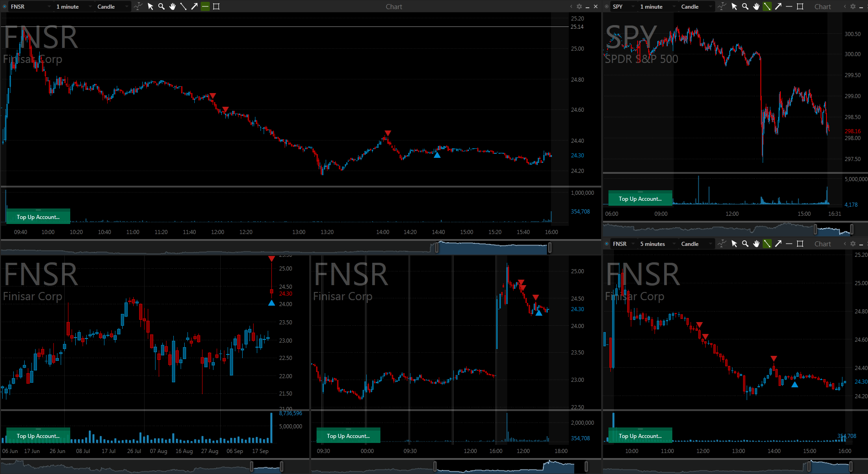The image size is (868, 474).
Task: Open settings gear of FNSR 1 minute chart panel
Action: 579,6
